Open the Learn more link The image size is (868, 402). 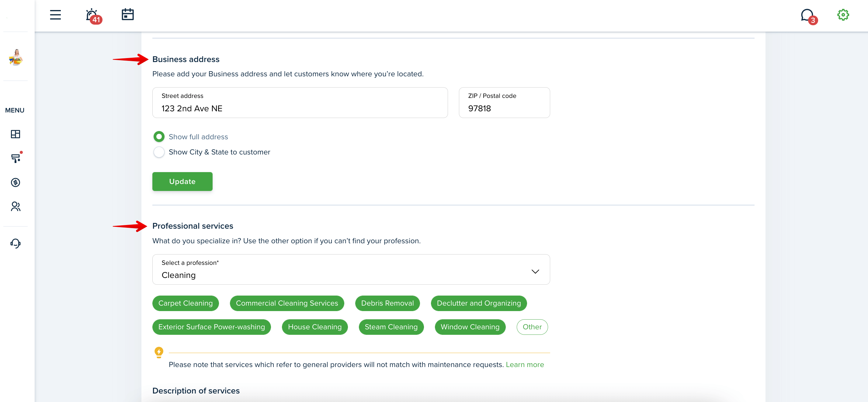pyautogui.click(x=525, y=364)
